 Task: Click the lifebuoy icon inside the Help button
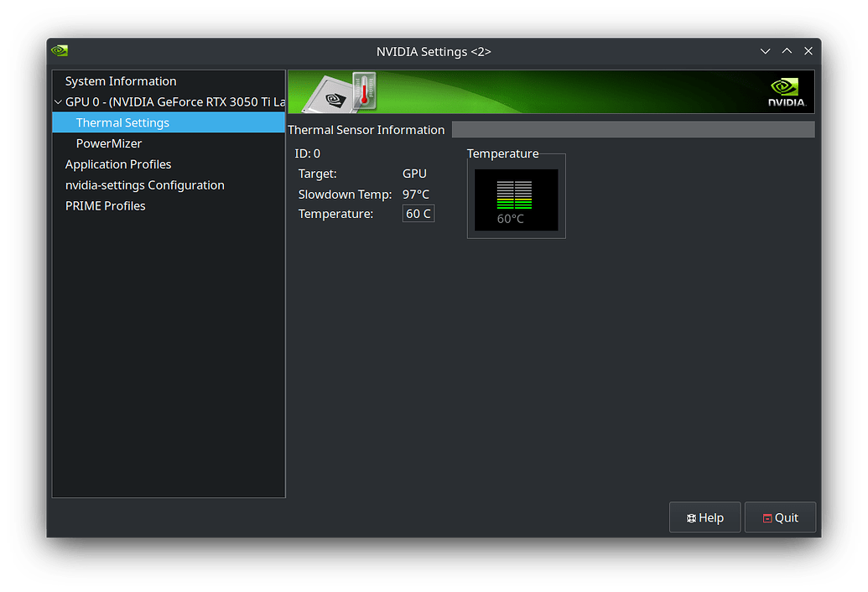pyautogui.click(x=690, y=517)
